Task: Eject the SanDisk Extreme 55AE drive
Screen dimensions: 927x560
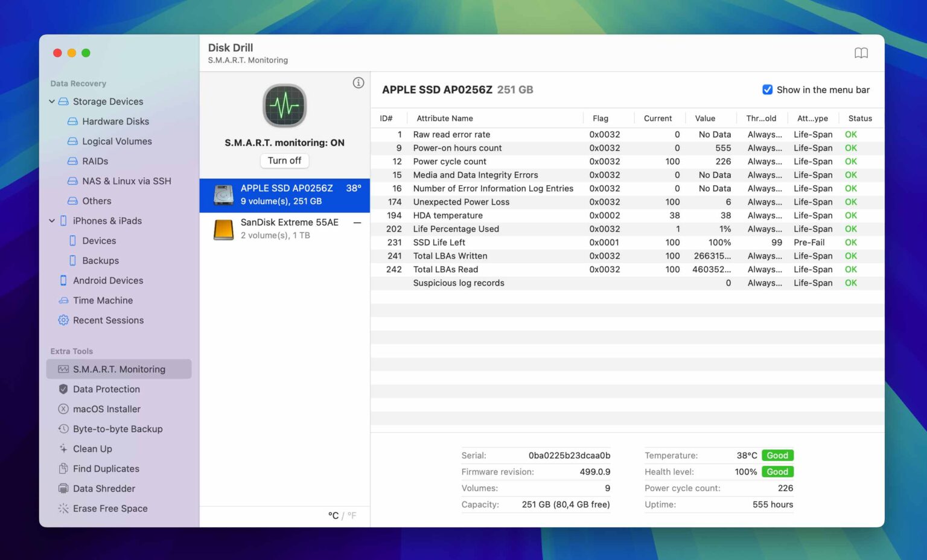Action: click(357, 222)
